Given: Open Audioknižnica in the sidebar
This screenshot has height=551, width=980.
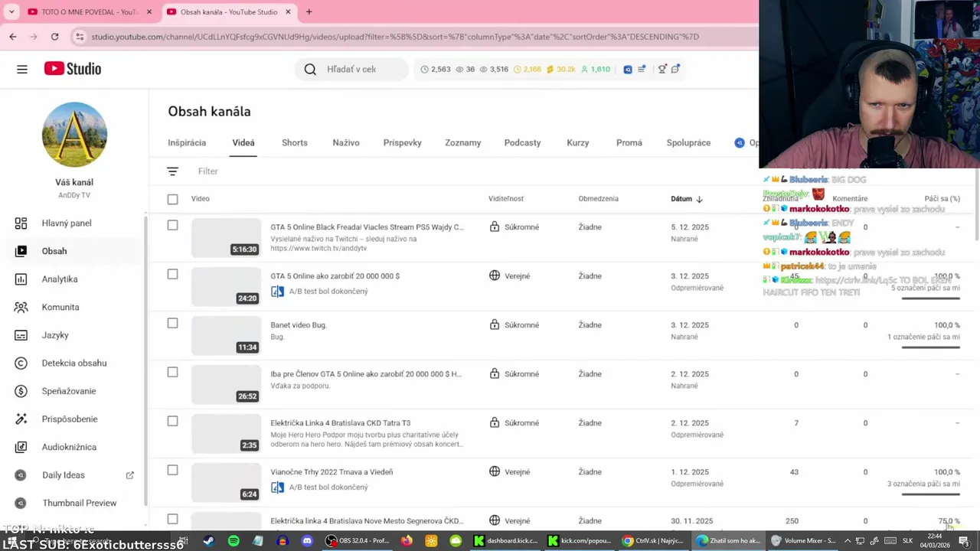Looking at the screenshot, I should [x=69, y=447].
